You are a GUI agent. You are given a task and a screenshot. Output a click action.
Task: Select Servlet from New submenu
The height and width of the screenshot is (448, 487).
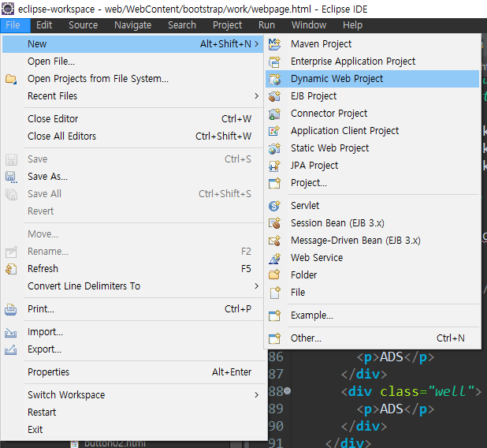coord(373,206)
